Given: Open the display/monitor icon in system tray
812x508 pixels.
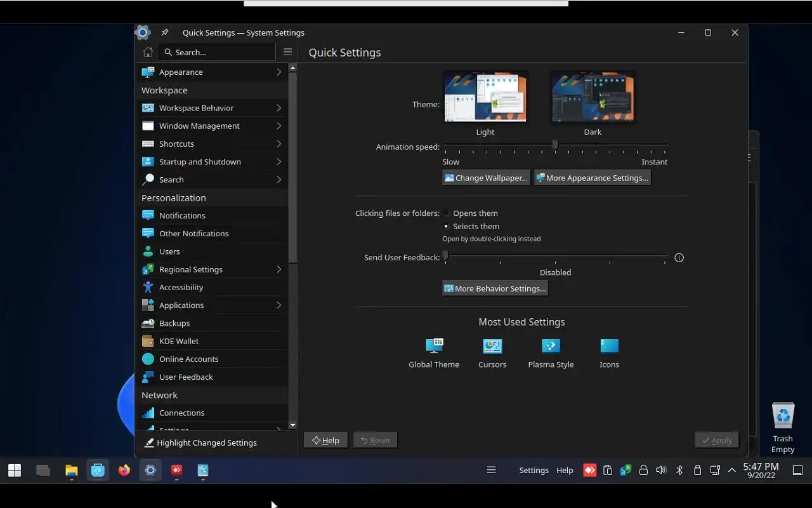Looking at the screenshot, I should coord(714,471).
